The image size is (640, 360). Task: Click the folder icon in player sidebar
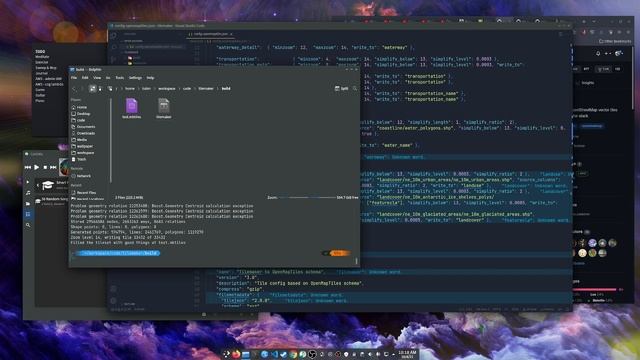(x=28, y=203)
